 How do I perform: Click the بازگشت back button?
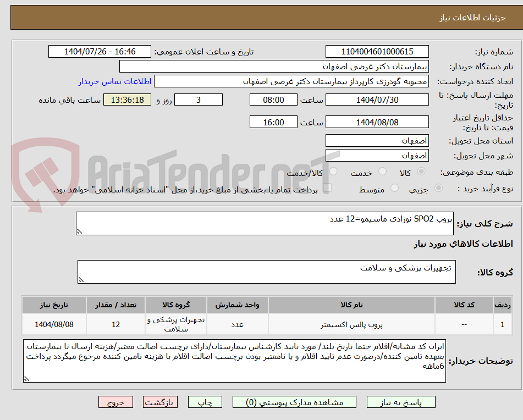(x=160, y=402)
